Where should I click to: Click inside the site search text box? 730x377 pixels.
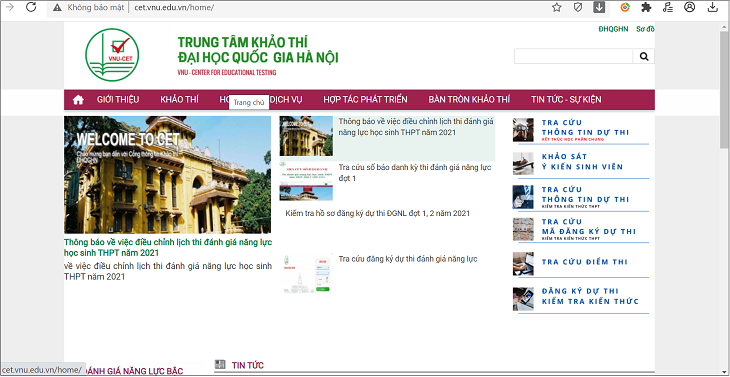[x=574, y=56]
